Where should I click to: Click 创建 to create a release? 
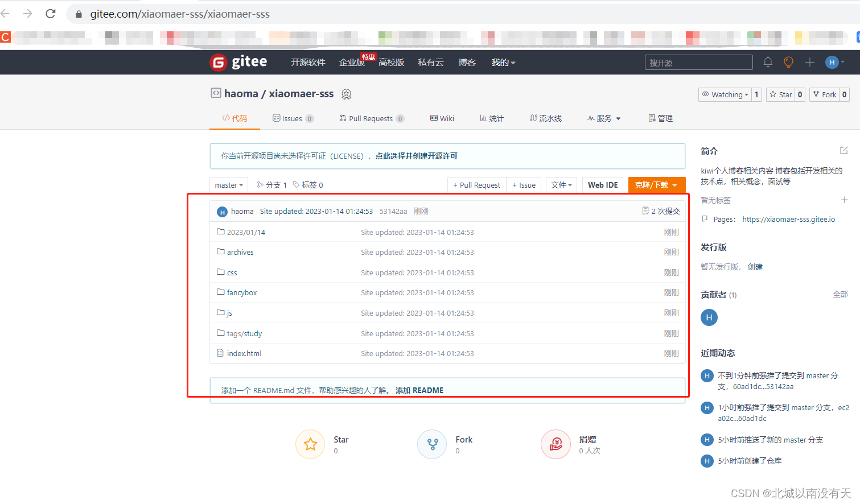[x=755, y=267]
